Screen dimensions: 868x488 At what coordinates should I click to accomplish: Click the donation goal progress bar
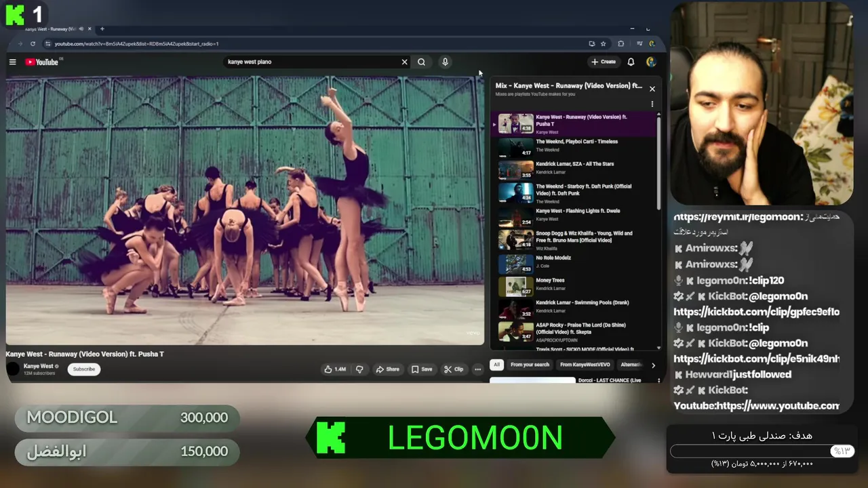pos(763,451)
